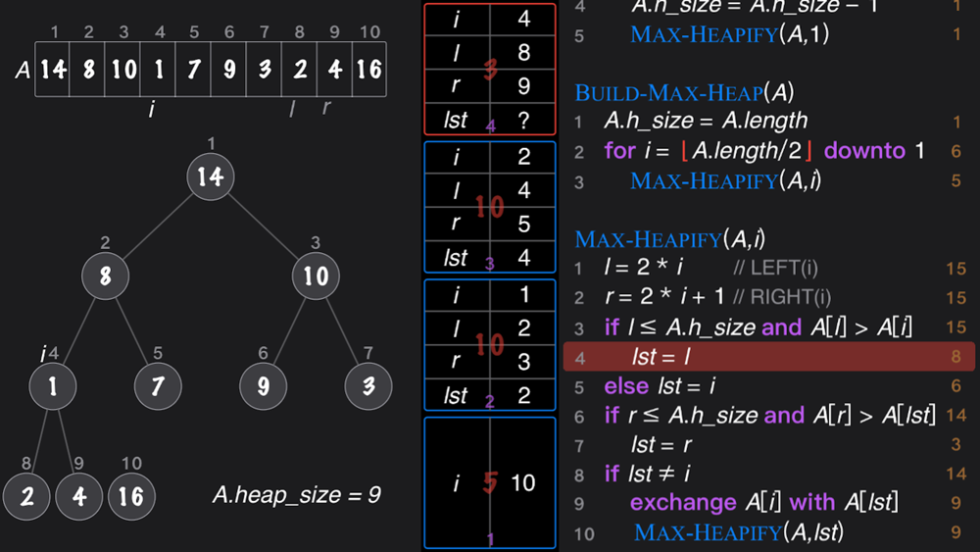Click the '?' lst value in red frame
This screenshot has height=552, width=980.
[x=523, y=120]
